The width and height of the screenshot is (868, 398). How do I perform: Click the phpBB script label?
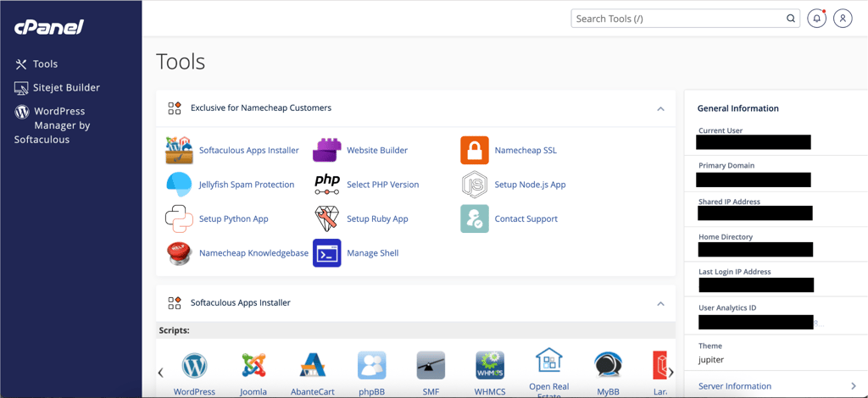click(371, 392)
